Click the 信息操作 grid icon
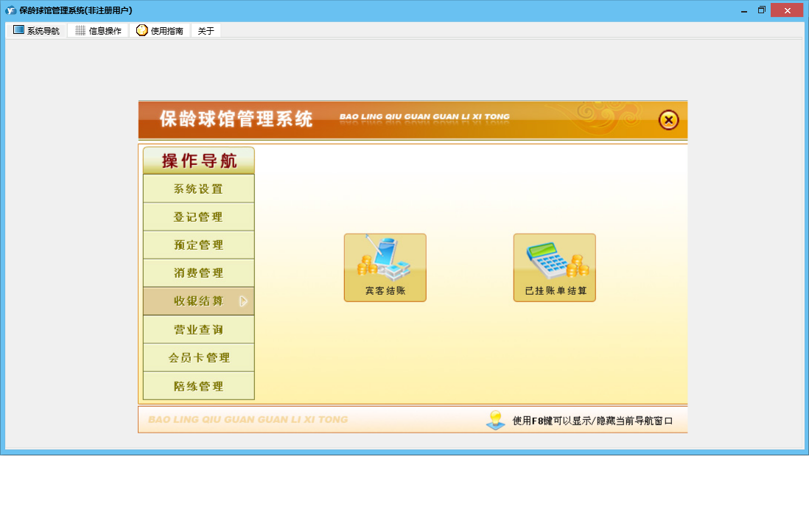This screenshot has height=532, width=809. click(80, 30)
